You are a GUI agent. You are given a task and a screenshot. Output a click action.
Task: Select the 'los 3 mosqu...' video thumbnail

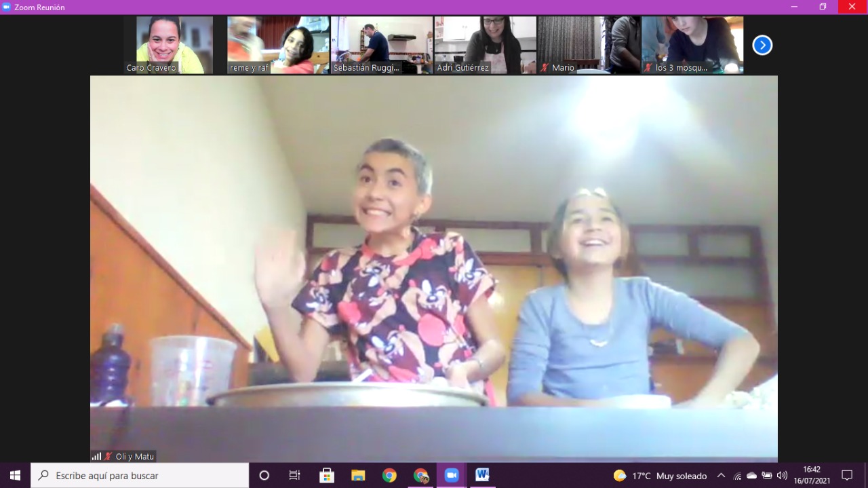pos(692,45)
